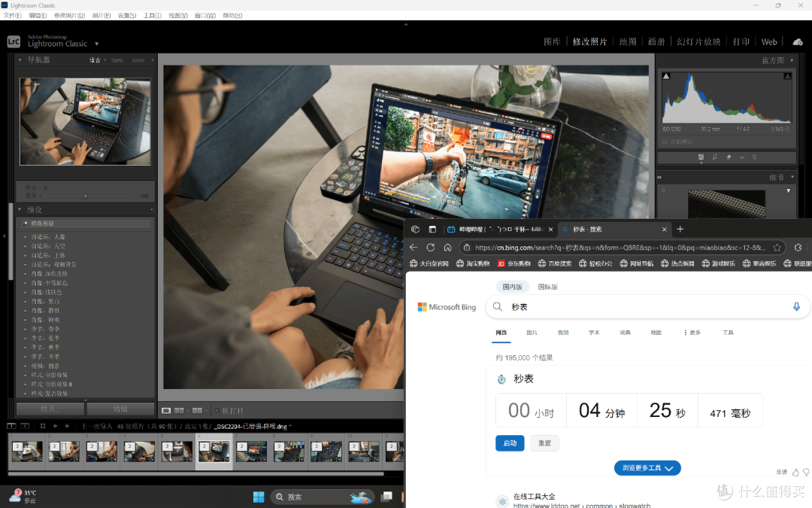Click the 拷贝... button
Image resolution: width=812 pixels, height=508 pixels.
[x=50, y=409]
